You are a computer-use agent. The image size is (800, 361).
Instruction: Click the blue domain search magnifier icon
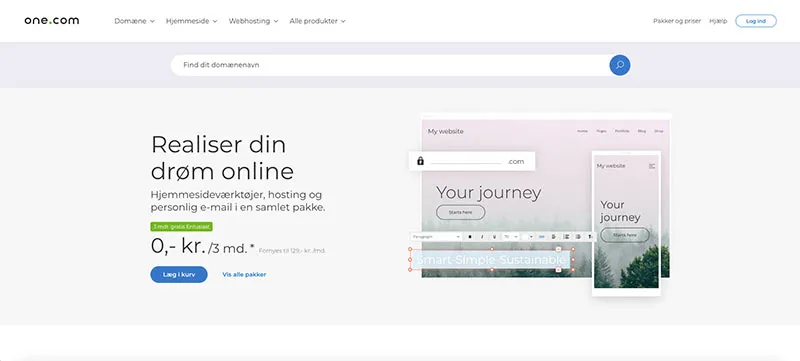[619, 65]
